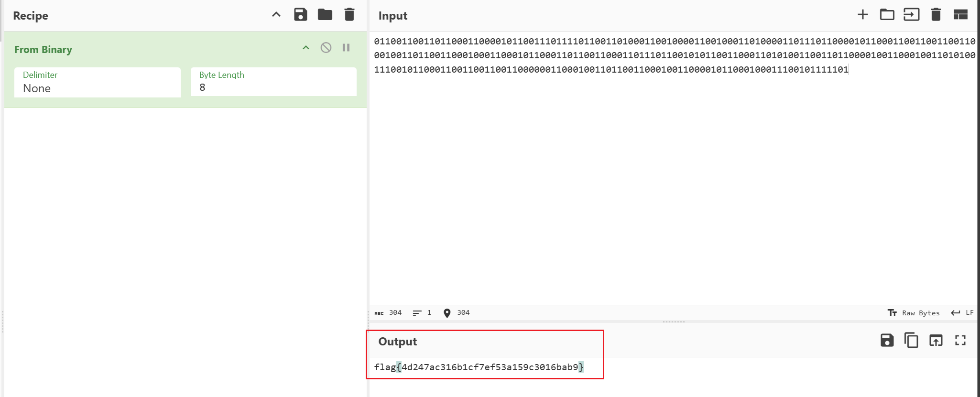Image resolution: width=980 pixels, height=397 pixels.
Task: Save the current recipe
Action: click(x=300, y=15)
